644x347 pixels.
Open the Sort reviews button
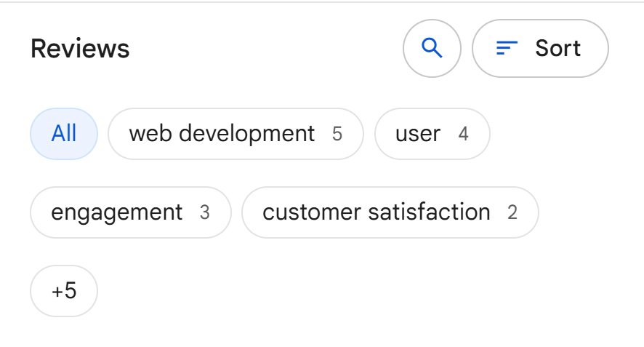540,48
